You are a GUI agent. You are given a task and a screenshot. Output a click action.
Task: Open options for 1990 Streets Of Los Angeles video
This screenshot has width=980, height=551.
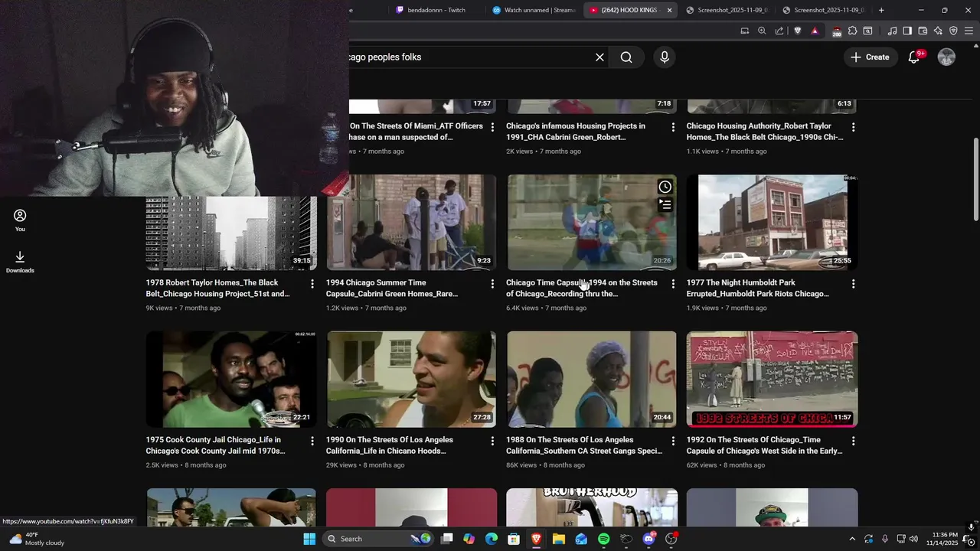point(492,441)
